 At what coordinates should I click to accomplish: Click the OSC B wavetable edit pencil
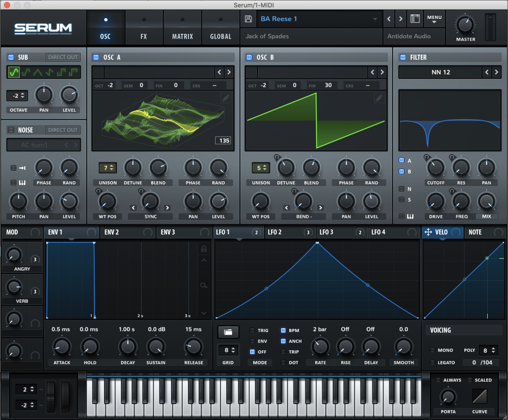[x=380, y=98]
